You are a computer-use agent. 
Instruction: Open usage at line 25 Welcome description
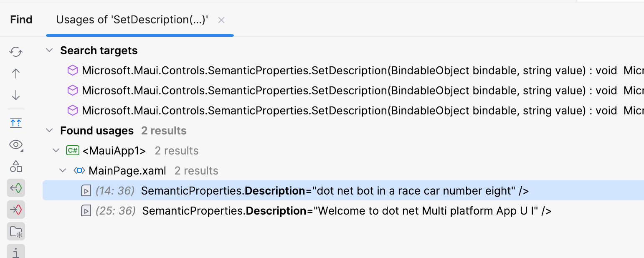(347, 211)
